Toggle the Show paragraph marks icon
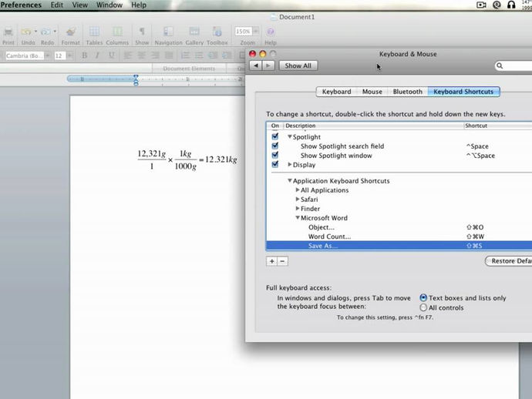Image resolution: width=532 pixels, height=399 pixels. tap(142, 32)
